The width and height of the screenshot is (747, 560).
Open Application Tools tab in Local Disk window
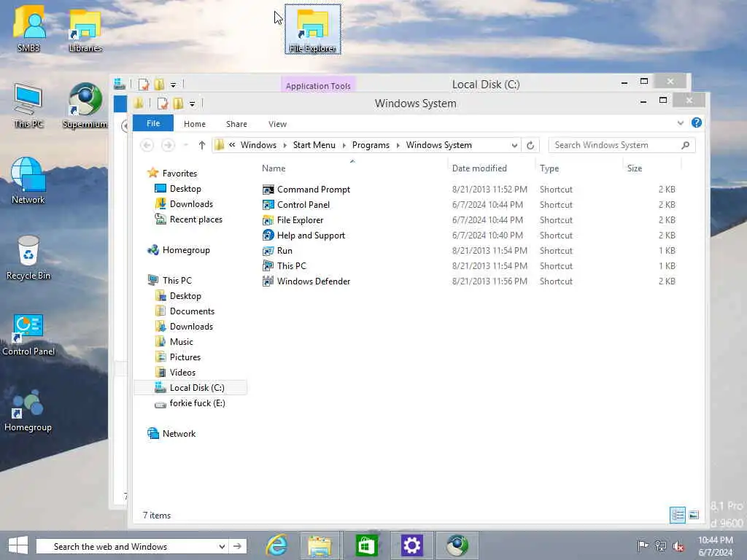click(x=318, y=86)
